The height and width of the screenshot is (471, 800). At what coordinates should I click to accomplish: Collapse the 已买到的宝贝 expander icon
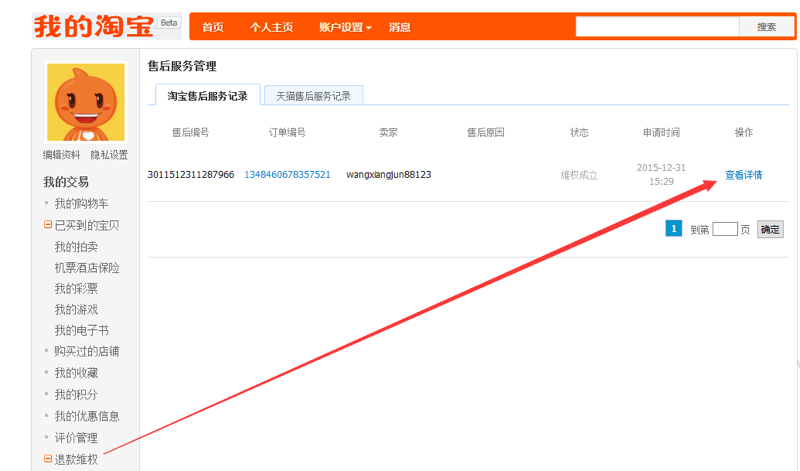pyautogui.click(x=48, y=225)
